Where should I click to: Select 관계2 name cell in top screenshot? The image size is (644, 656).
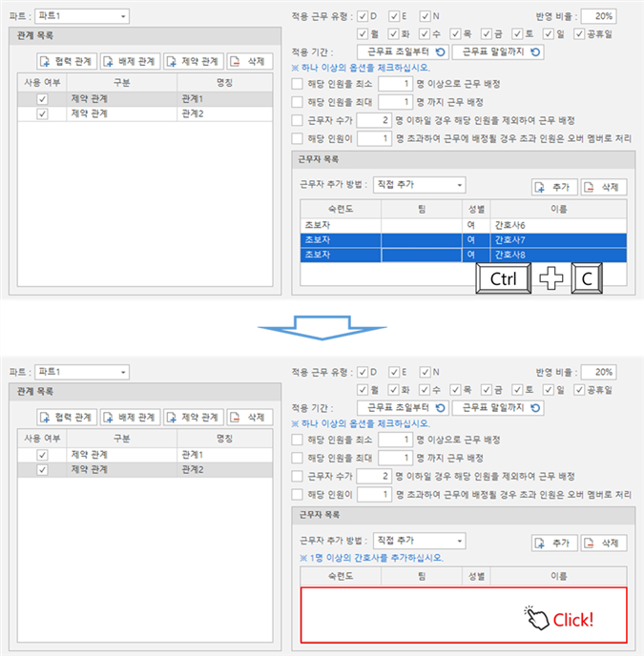224,113
